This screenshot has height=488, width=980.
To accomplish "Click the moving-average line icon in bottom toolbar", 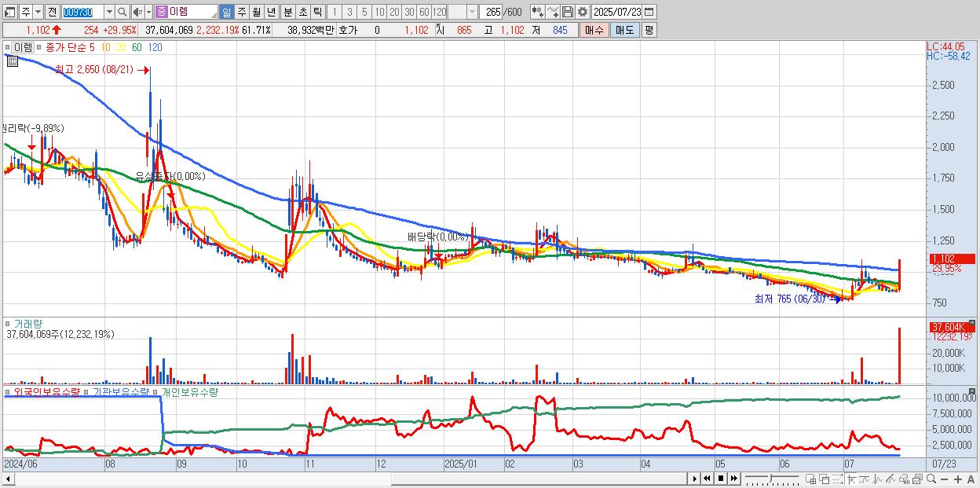I will (865, 479).
